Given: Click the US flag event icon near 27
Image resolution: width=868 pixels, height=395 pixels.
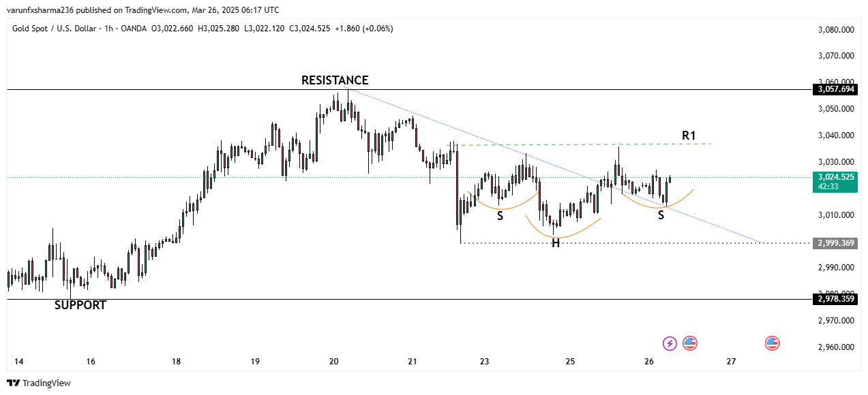Looking at the screenshot, I should click(772, 343).
